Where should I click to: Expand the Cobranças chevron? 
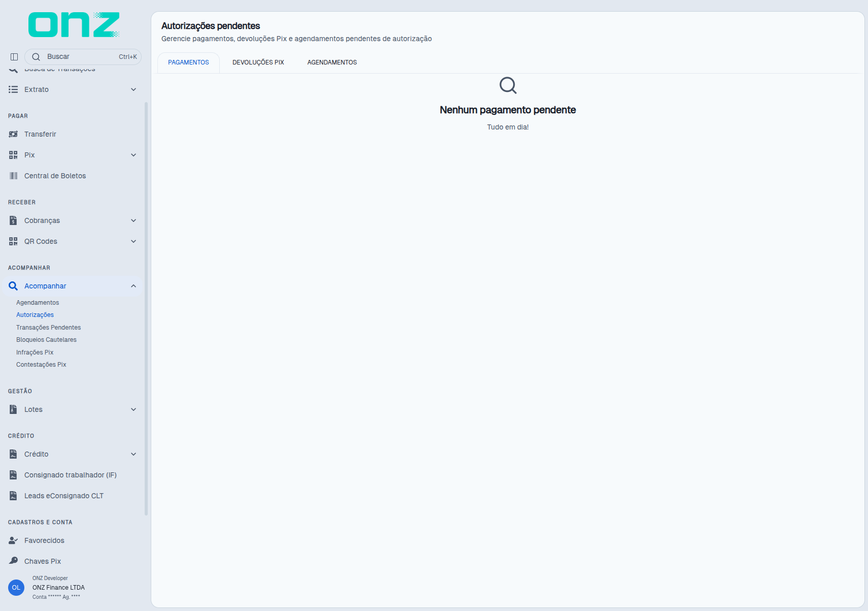133,220
